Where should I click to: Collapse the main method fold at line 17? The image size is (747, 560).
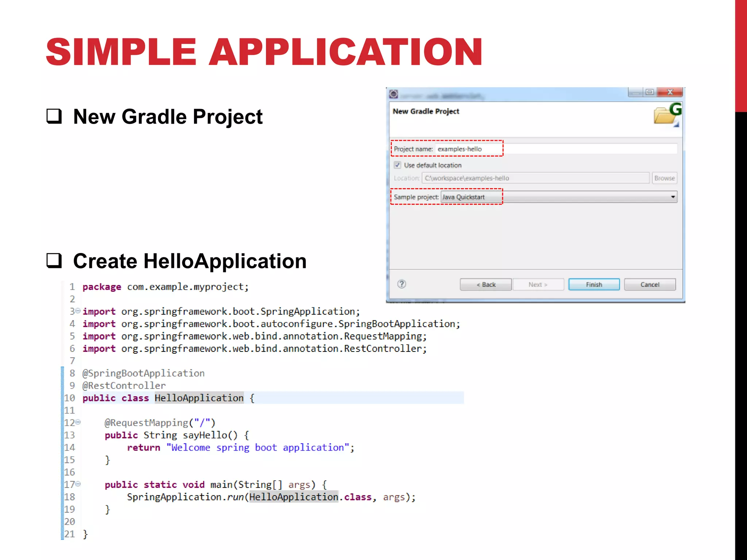click(78, 484)
